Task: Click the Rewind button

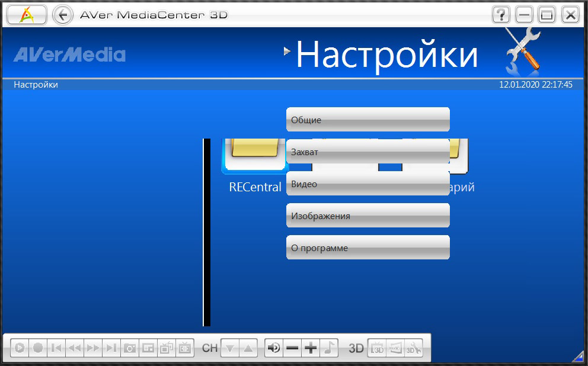Action: [x=75, y=348]
